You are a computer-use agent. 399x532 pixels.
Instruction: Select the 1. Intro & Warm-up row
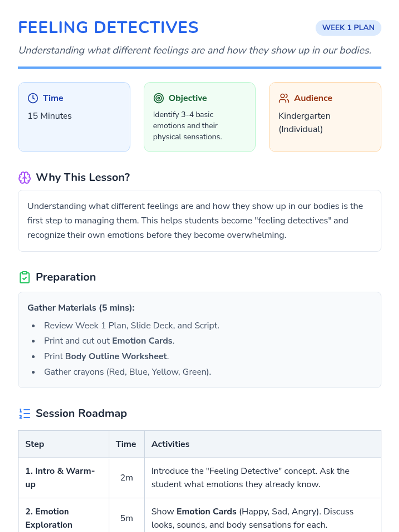coord(199,478)
